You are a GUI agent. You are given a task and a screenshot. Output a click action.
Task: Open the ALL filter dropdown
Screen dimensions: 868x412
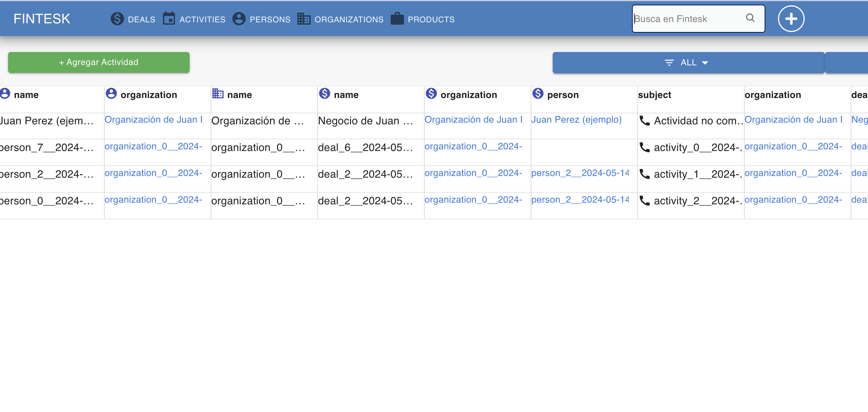(688, 63)
